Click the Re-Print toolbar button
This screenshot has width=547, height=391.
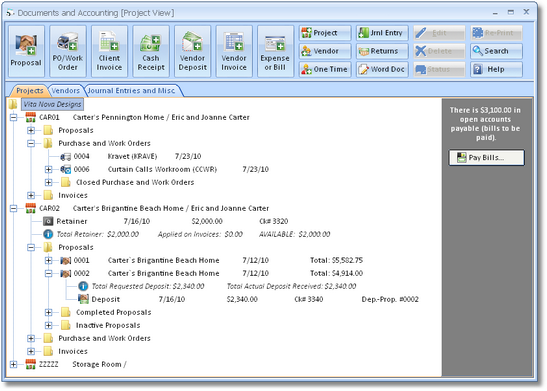point(496,33)
